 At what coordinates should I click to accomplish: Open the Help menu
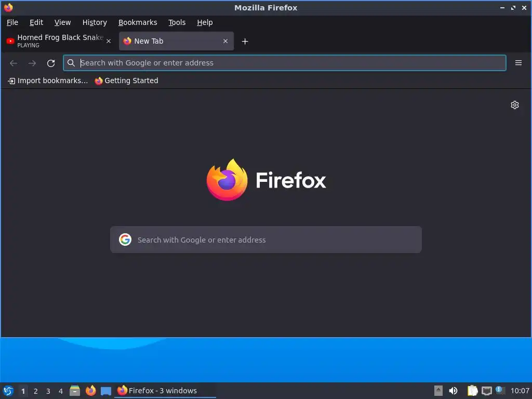(x=205, y=22)
